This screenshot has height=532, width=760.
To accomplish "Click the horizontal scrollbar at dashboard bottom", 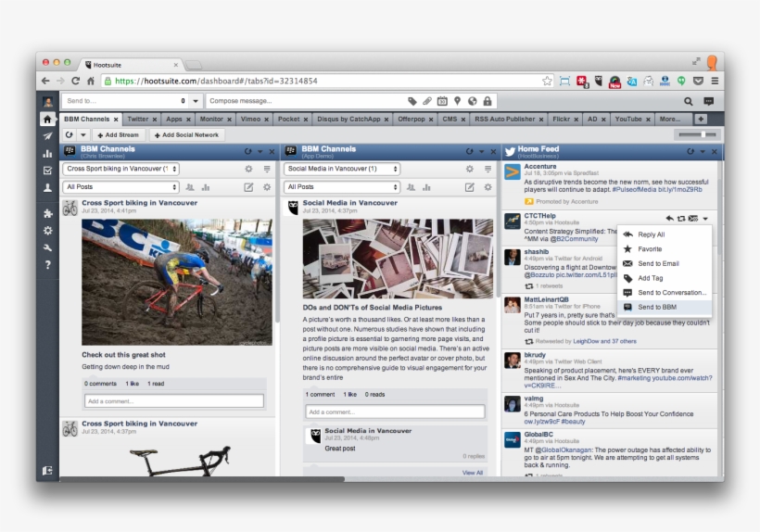I will tap(202, 479).
